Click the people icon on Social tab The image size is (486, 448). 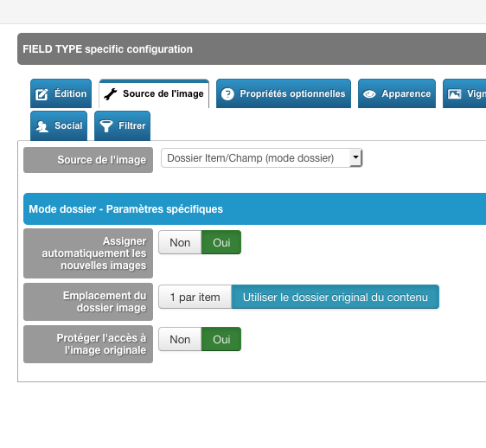42,126
